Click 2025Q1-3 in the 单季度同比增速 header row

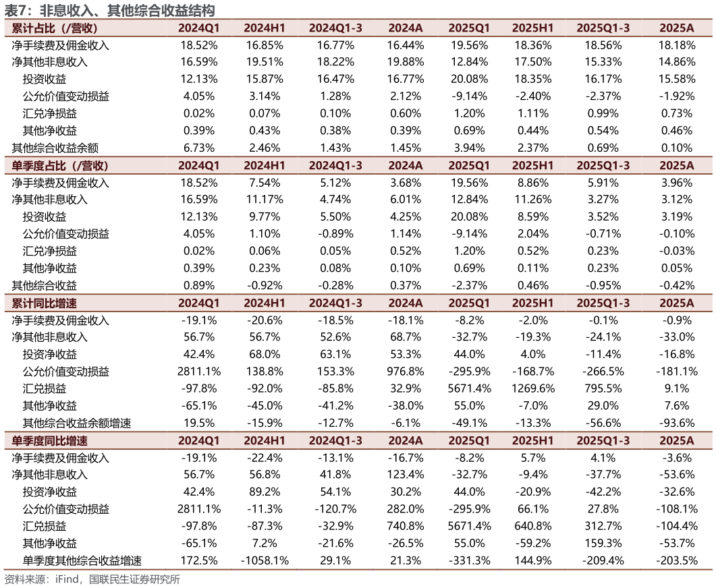tap(603, 441)
